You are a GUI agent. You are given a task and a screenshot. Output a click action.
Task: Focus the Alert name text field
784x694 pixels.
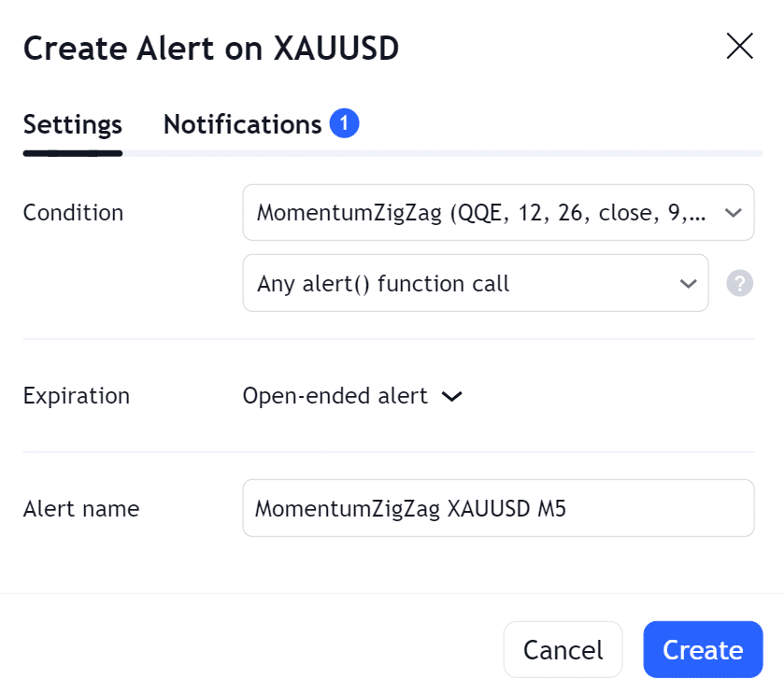pyautogui.click(x=498, y=508)
